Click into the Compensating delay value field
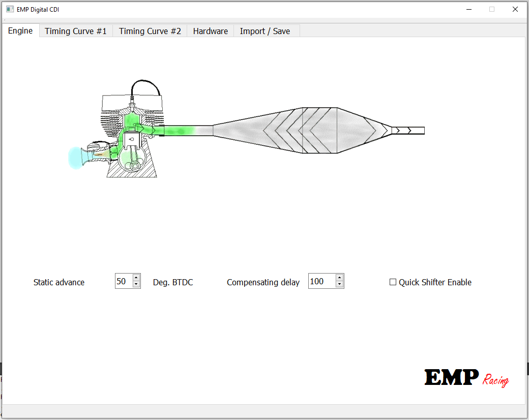529x420 pixels. click(322, 281)
